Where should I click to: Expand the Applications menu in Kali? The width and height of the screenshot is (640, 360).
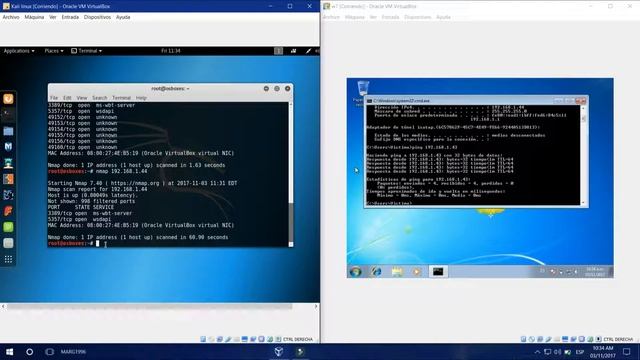(x=19, y=51)
